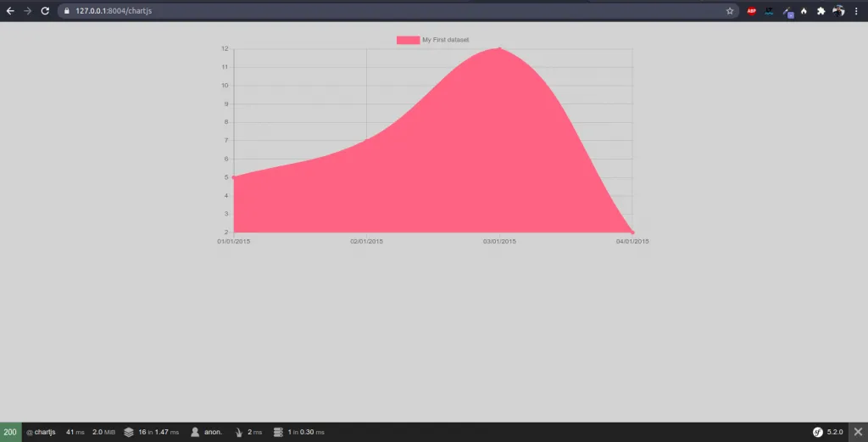The image size is (868, 442).
Task: Toggle visibility of My First dataset legend
Action: click(x=445, y=40)
